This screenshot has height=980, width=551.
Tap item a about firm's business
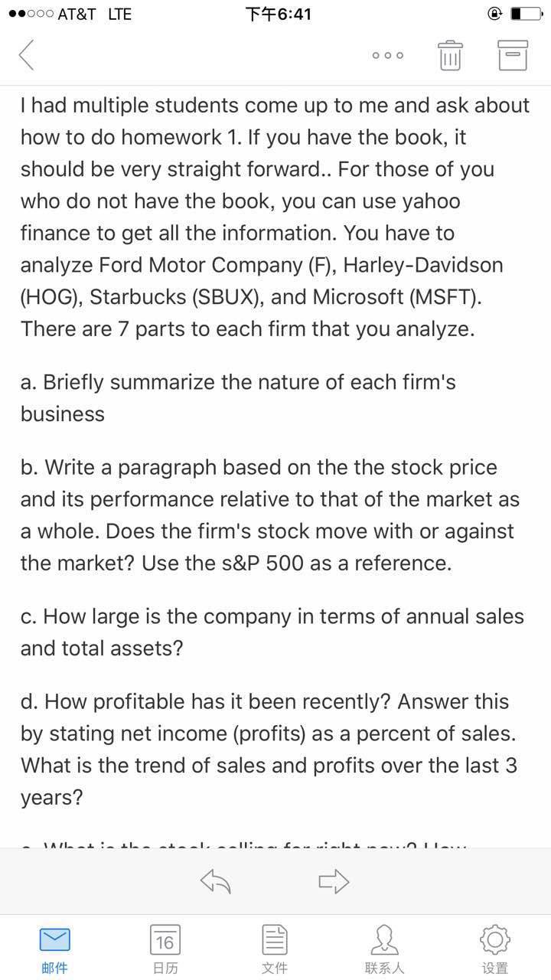[238, 397]
